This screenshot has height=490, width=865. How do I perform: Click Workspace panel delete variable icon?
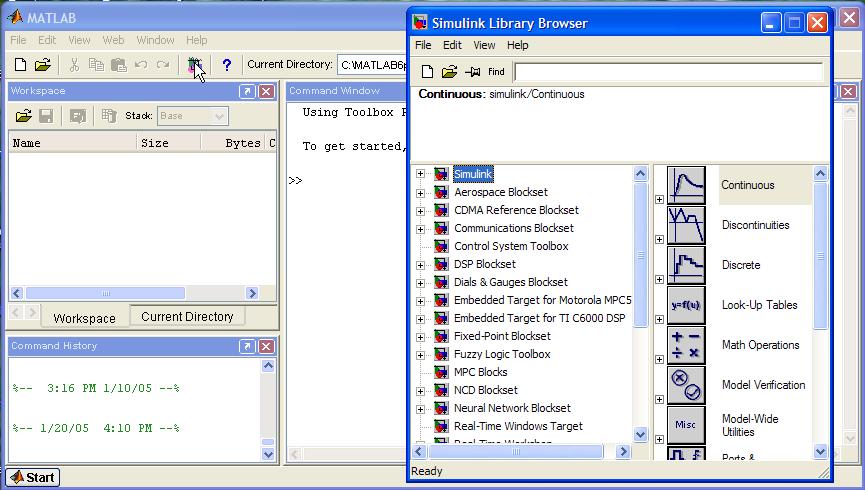109,116
